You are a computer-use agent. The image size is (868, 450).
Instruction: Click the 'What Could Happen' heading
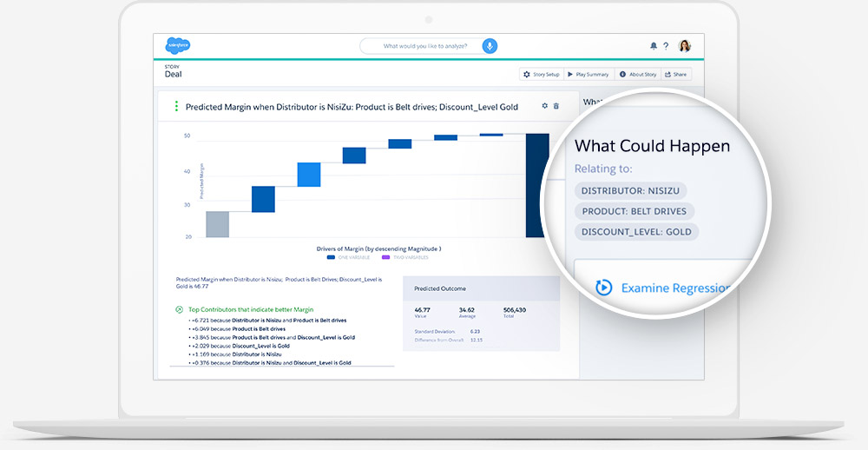(652, 146)
